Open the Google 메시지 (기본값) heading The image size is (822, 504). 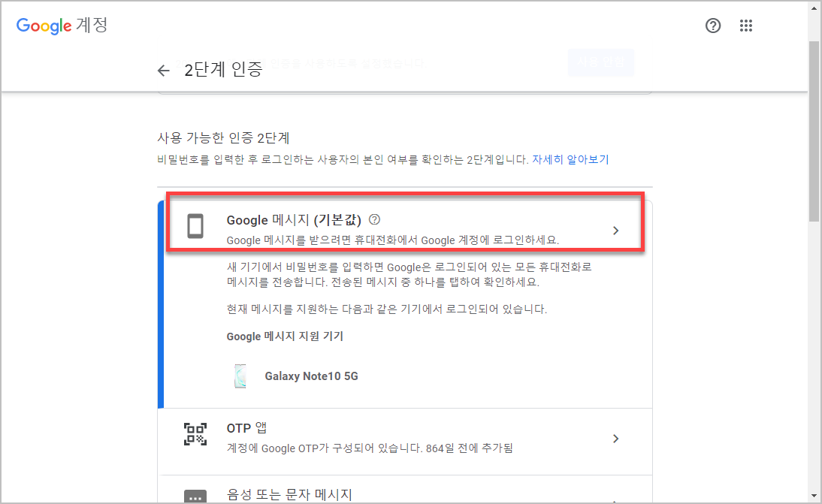(294, 220)
